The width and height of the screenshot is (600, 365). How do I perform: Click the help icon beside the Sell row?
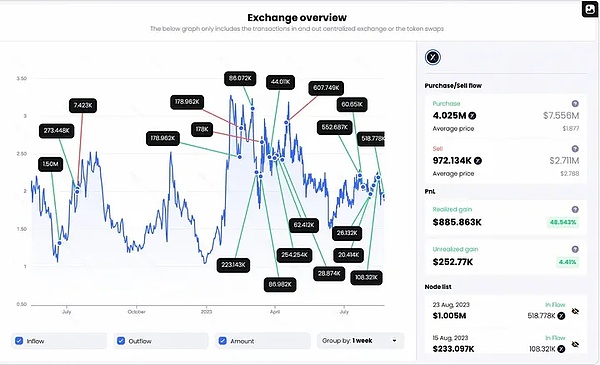575,149
